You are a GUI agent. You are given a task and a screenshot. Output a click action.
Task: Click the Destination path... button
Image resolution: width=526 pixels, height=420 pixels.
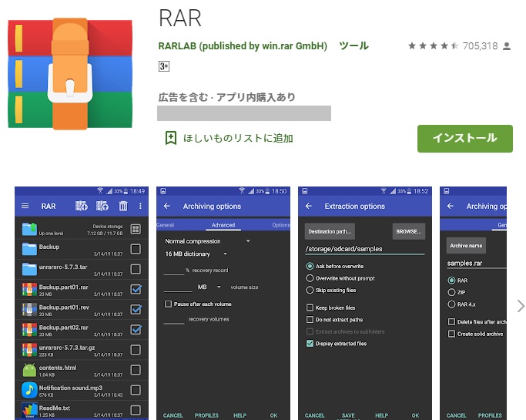click(330, 231)
